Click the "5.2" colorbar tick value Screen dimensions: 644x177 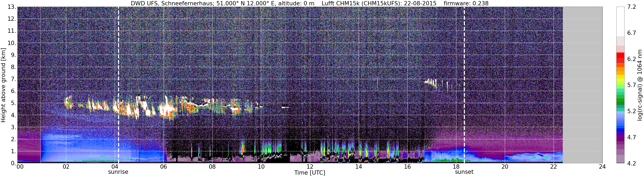[x=632, y=111]
